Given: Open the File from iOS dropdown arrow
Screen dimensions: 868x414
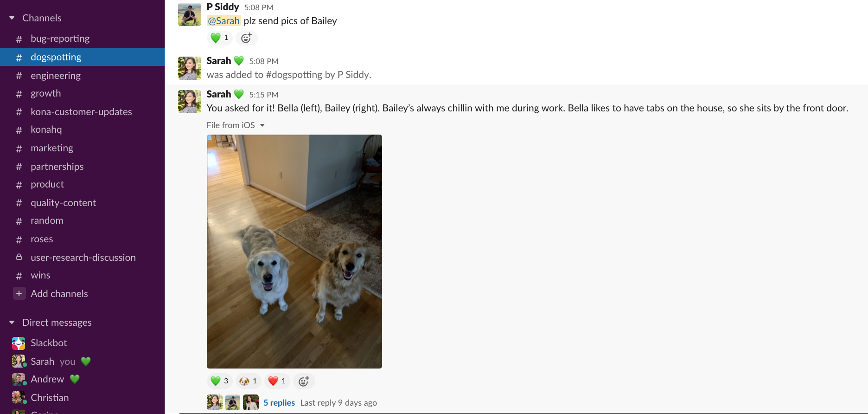Looking at the screenshot, I should tap(262, 125).
